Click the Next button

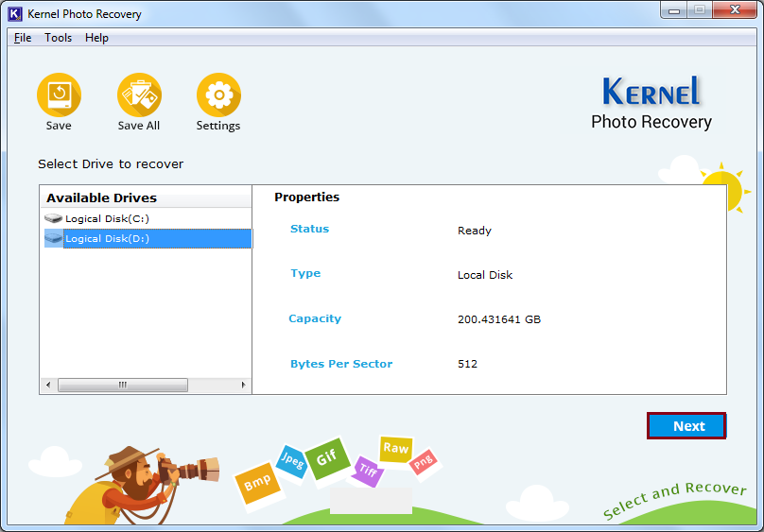[686, 426]
